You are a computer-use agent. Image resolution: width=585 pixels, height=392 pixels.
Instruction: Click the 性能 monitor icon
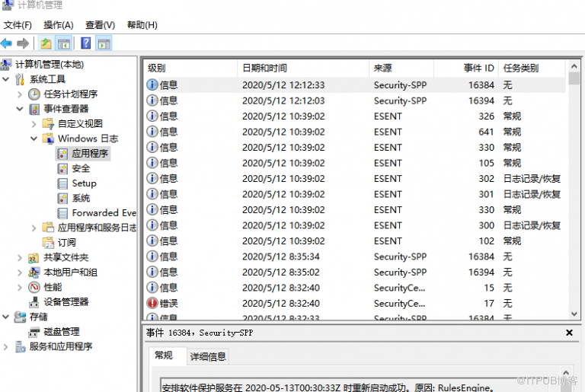pos(34,287)
